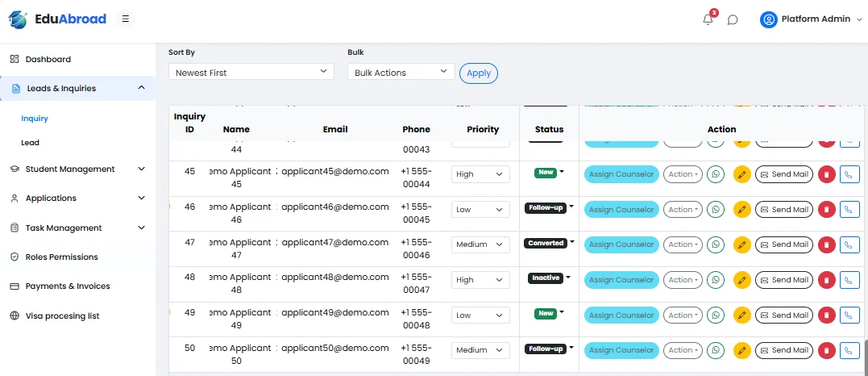The image size is (868, 376).
Task: Toggle the sidebar hamburger menu
Action: tap(126, 19)
